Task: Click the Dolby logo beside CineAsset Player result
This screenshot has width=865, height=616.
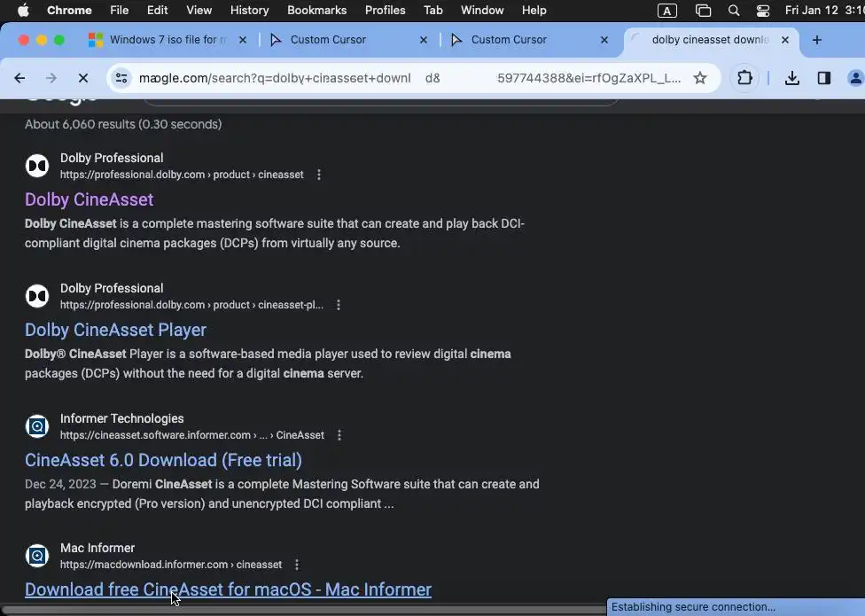Action: [x=37, y=296]
